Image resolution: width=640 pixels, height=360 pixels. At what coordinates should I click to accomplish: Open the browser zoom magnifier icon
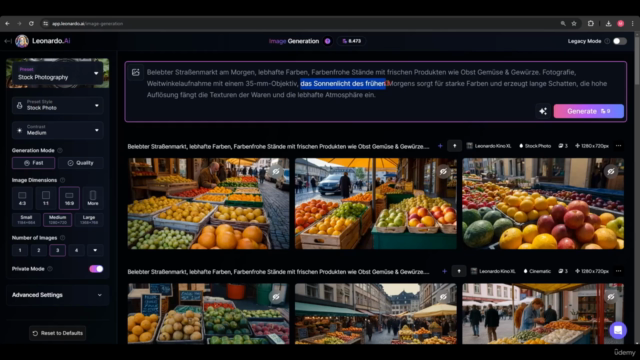pyautogui.click(x=563, y=24)
